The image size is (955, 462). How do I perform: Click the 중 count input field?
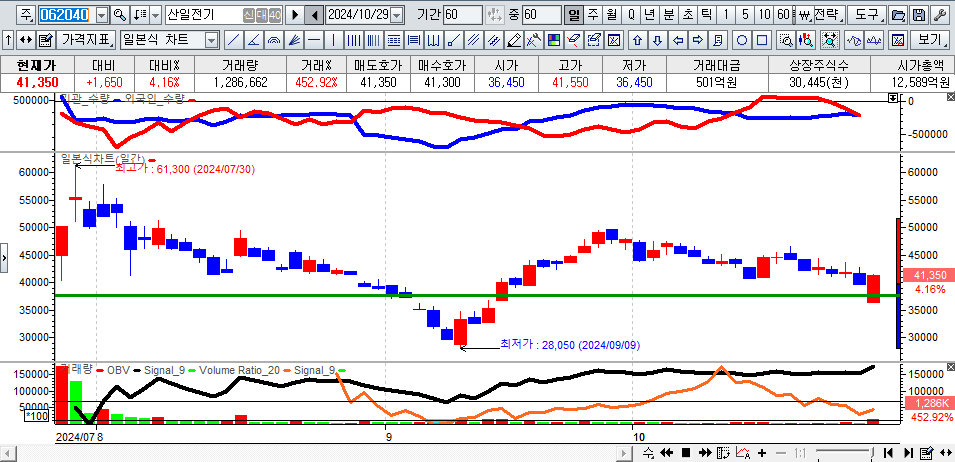pyautogui.click(x=541, y=15)
